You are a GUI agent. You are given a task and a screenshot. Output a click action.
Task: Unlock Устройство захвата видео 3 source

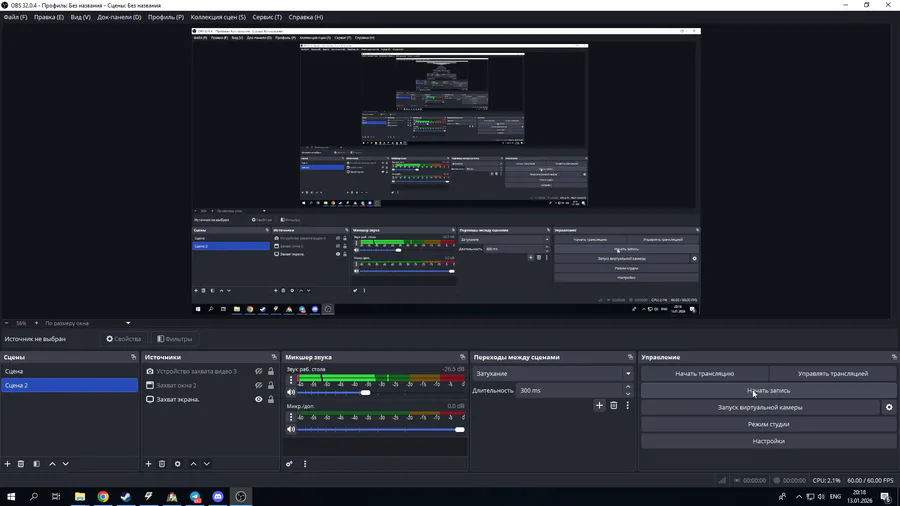(271, 371)
